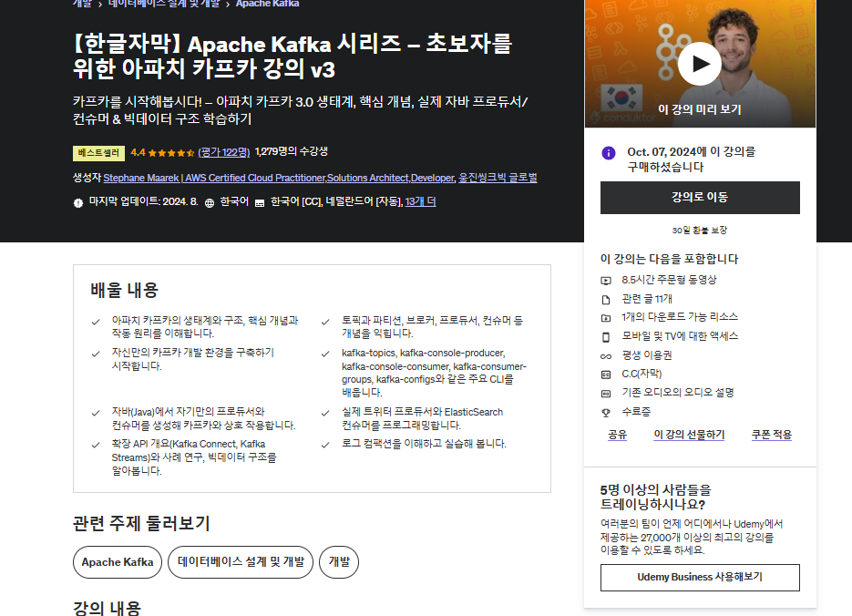The height and width of the screenshot is (616, 852).
Task: Click checkmark beside 자신만의 카프카 개발 환경 item
Action: point(96,354)
